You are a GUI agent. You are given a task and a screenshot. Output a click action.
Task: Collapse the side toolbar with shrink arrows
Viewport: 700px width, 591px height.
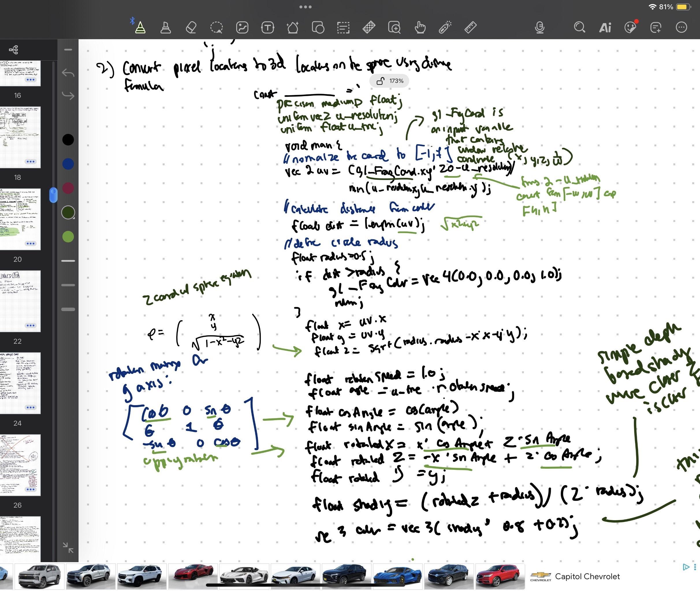(68, 547)
